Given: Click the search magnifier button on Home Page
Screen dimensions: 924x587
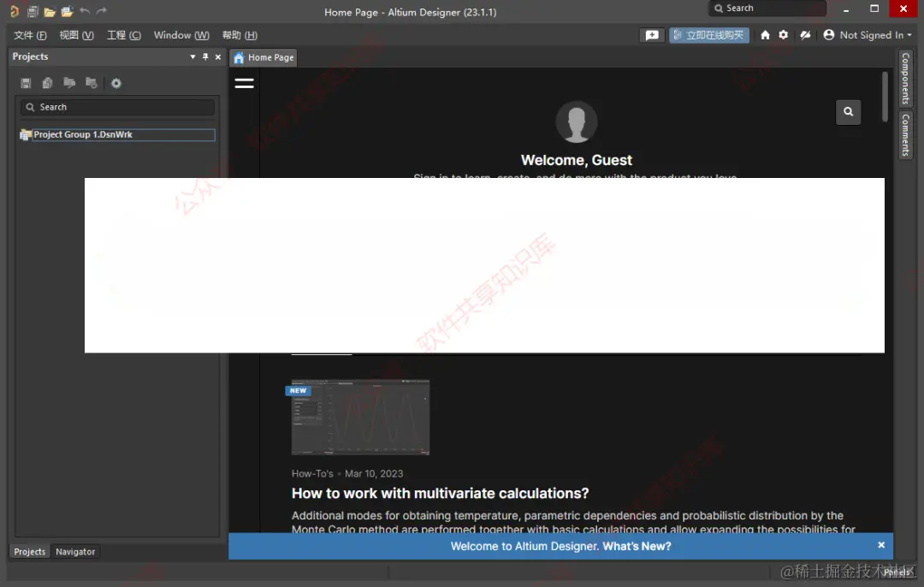Looking at the screenshot, I should tap(849, 112).
